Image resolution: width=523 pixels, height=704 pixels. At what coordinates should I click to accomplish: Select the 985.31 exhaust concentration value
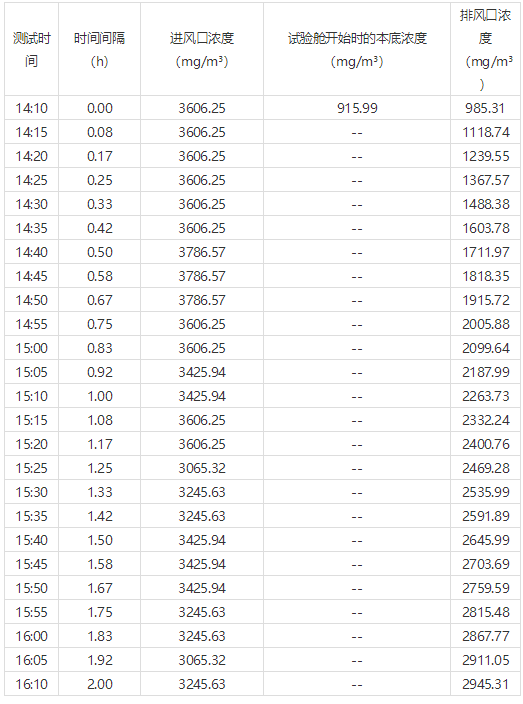(485, 108)
